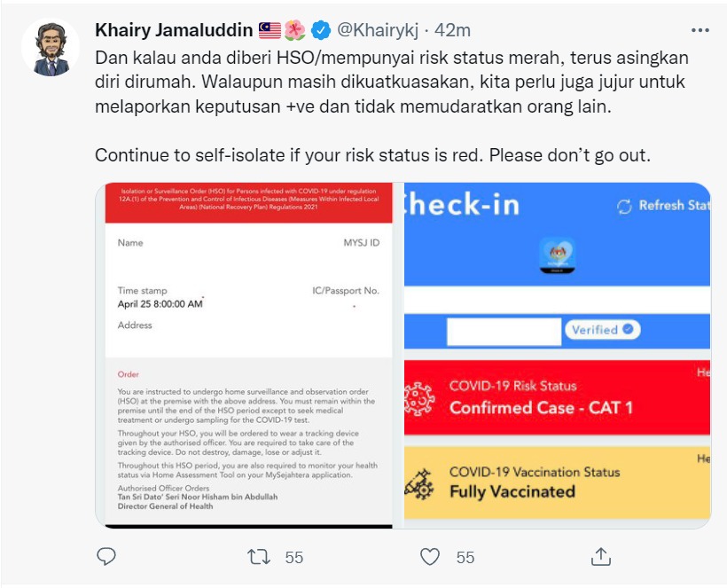Open the @Khairykj handle link
The image size is (727, 588).
pyautogui.click(x=378, y=30)
